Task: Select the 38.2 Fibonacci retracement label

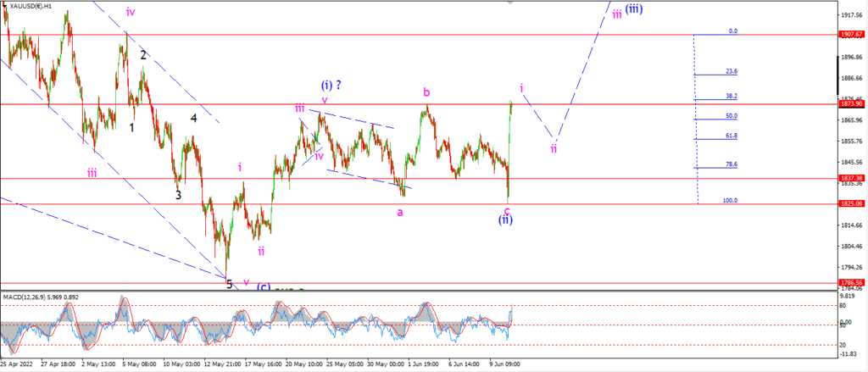Action: coord(732,96)
